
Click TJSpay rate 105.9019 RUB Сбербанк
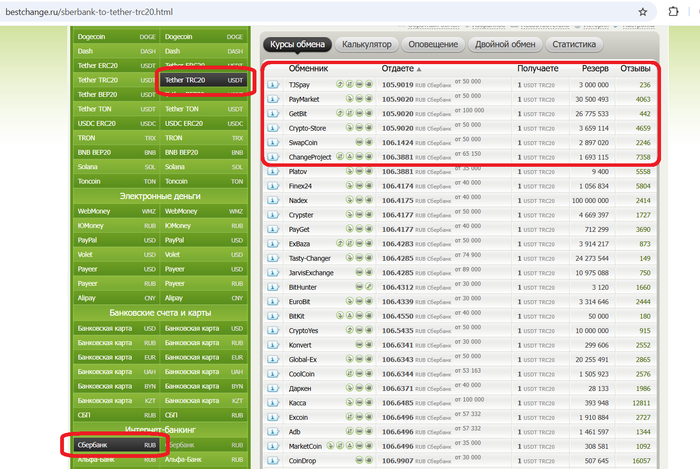416,85
